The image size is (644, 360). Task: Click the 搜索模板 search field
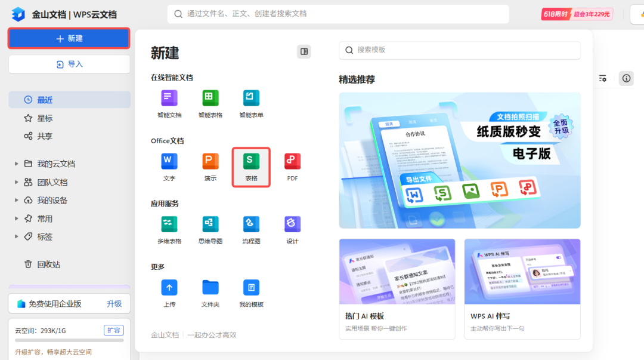point(460,50)
